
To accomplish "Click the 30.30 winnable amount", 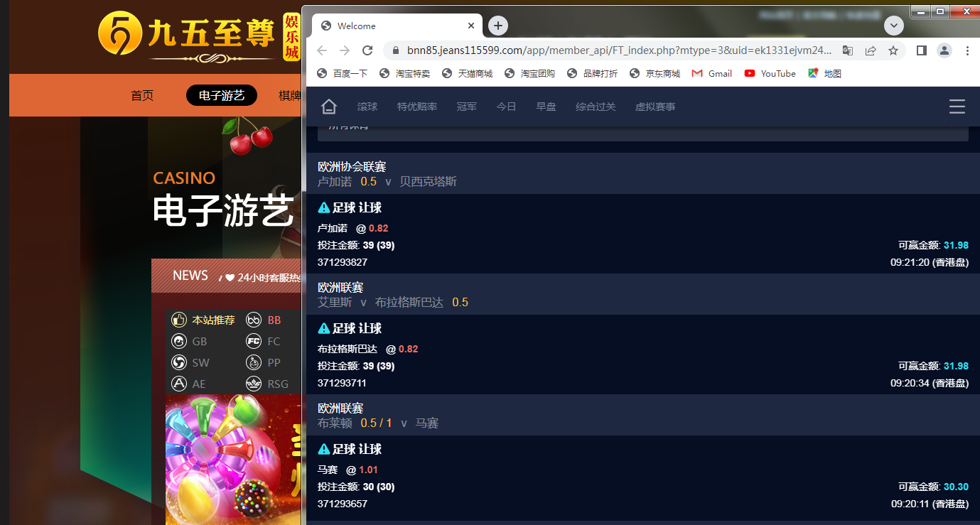I will (x=956, y=487).
